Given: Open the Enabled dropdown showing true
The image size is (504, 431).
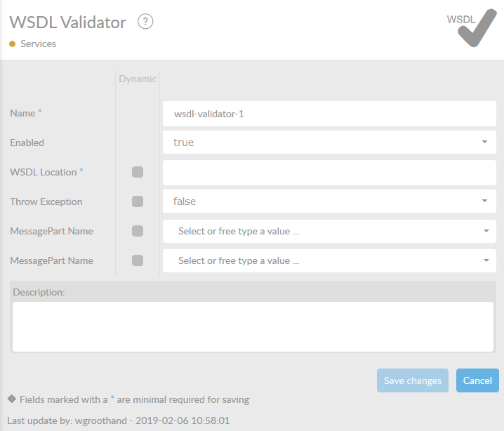Looking at the screenshot, I should click(329, 142).
